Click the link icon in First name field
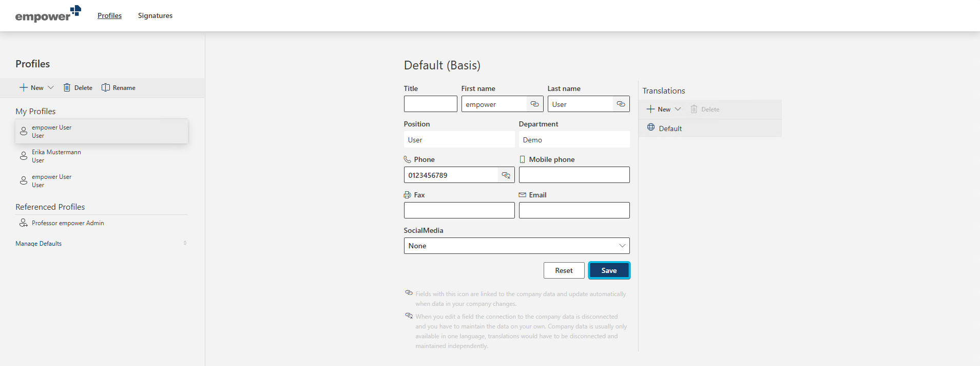The width and height of the screenshot is (980, 366). click(x=534, y=104)
